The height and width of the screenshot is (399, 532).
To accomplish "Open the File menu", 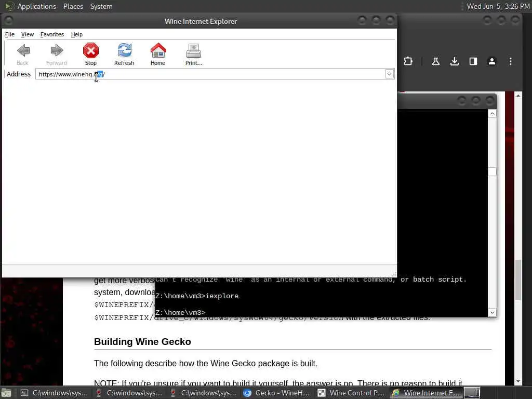I will [10, 34].
